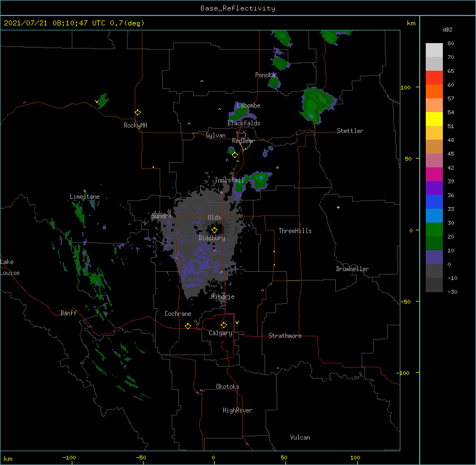
Task: Click the Olds town label
Action: [214, 218]
